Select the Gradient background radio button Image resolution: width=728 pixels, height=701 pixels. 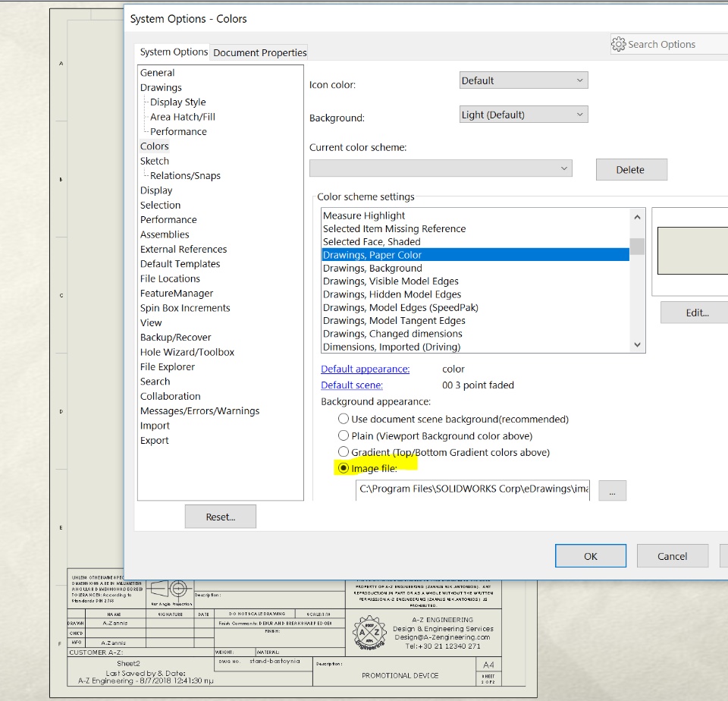343,452
